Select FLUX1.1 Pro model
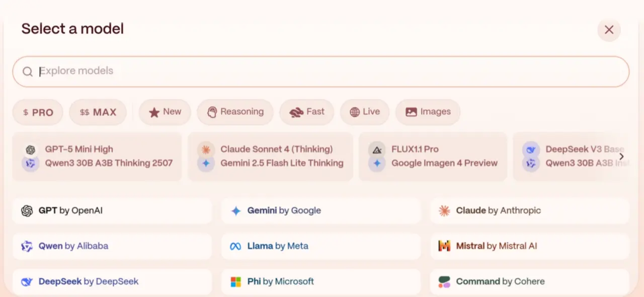 pyautogui.click(x=415, y=150)
